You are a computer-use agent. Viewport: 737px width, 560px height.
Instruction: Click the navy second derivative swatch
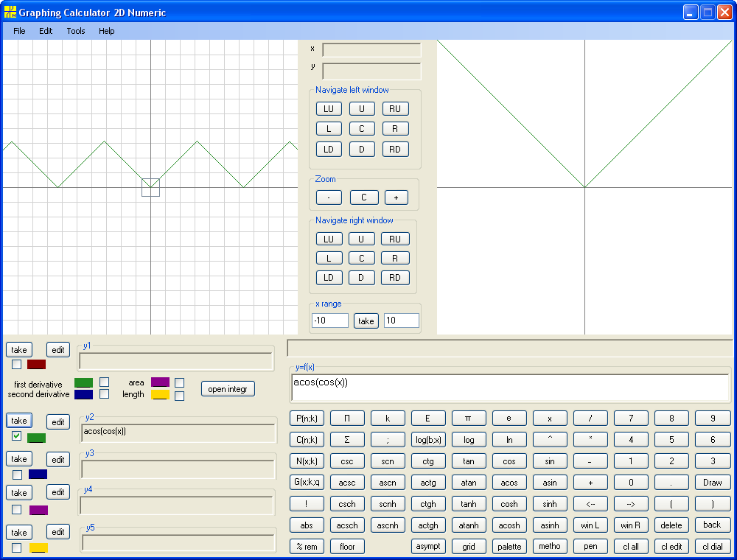(84, 394)
